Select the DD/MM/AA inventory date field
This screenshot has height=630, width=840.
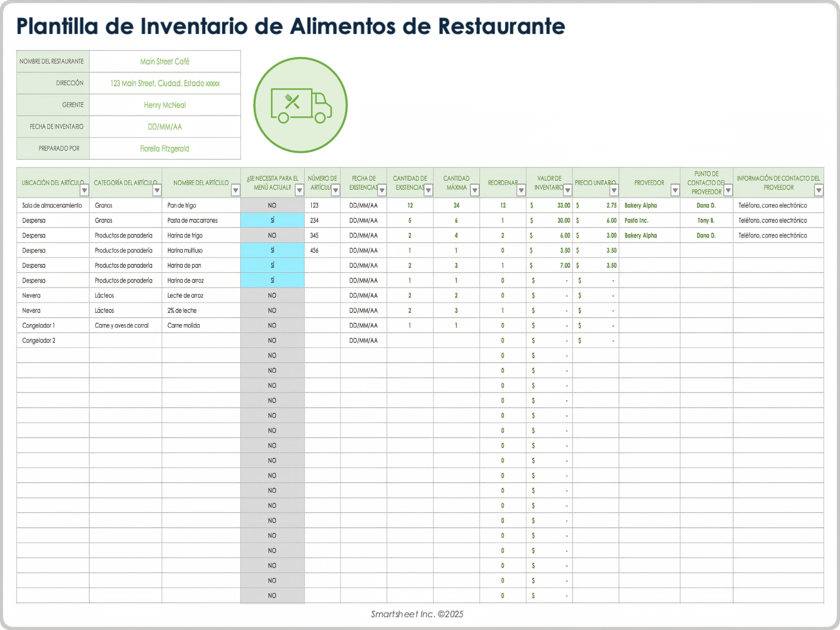click(165, 127)
